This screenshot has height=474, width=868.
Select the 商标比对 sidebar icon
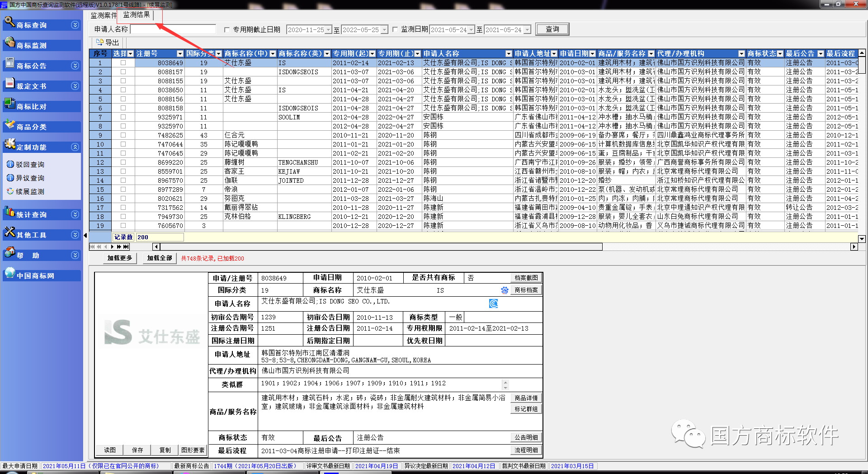(x=9, y=104)
